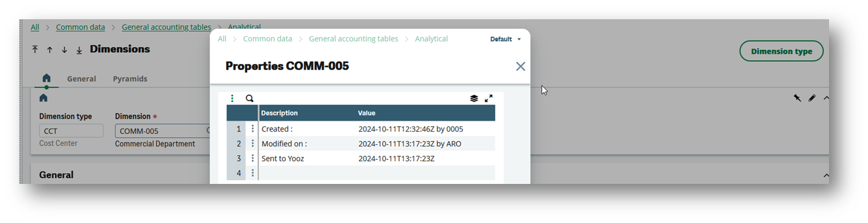Image resolution: width=868 pixels, height=223 pixels.
Task: Switch to the General tab
Action: click(x=82, y=79)
